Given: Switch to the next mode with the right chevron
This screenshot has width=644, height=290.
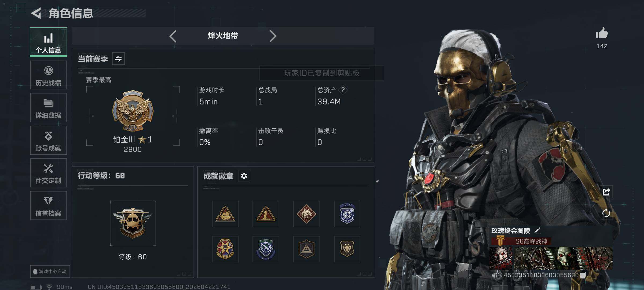Looking at the screenshot, I should pyautogui.click(x=273, y=36).
